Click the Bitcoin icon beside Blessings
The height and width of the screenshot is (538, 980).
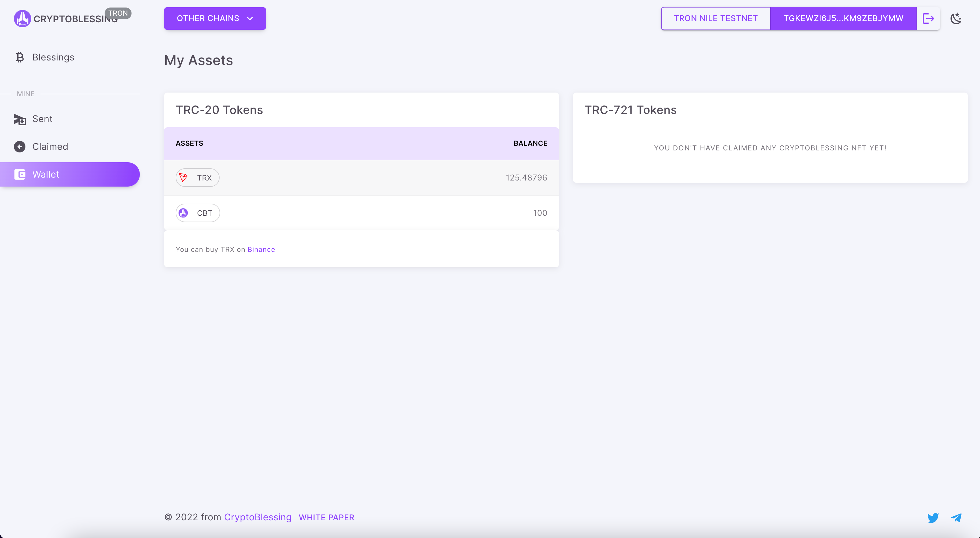click(x=20, y=58)
